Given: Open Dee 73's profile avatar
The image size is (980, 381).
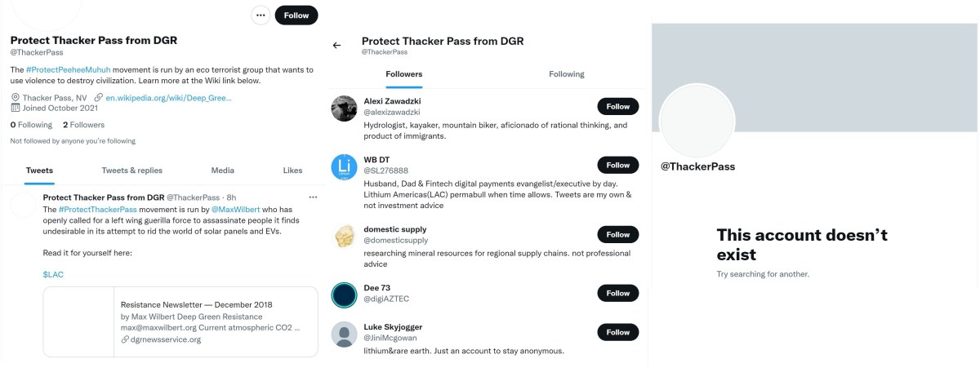Looking at the screenshot, I should tap(345, 295).
